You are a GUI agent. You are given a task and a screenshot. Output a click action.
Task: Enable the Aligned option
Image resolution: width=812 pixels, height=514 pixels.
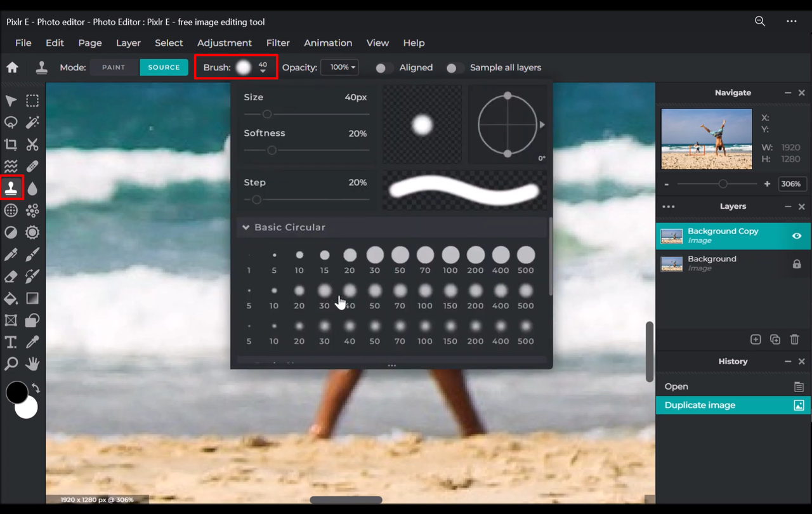coord(381,67)
